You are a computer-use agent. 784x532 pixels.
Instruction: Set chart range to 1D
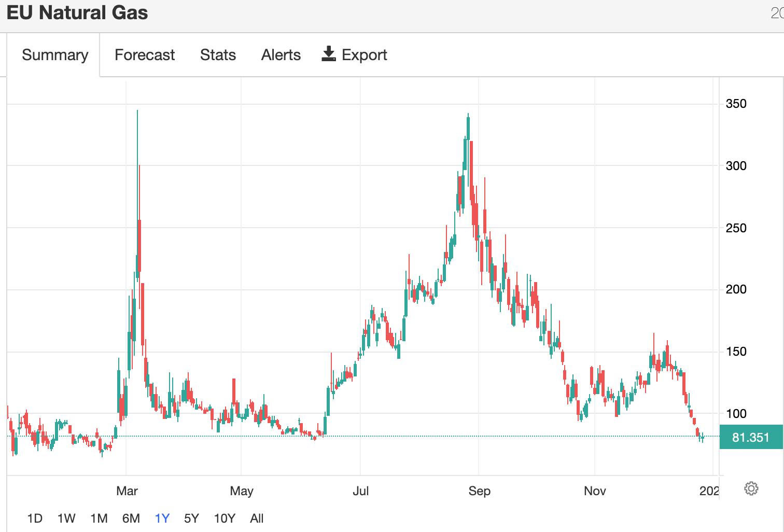tap(35, 518)
